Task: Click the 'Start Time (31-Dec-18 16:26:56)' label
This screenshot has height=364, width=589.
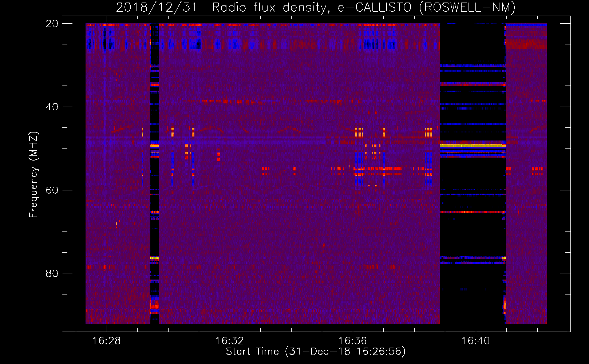Action: coord(316,352)
